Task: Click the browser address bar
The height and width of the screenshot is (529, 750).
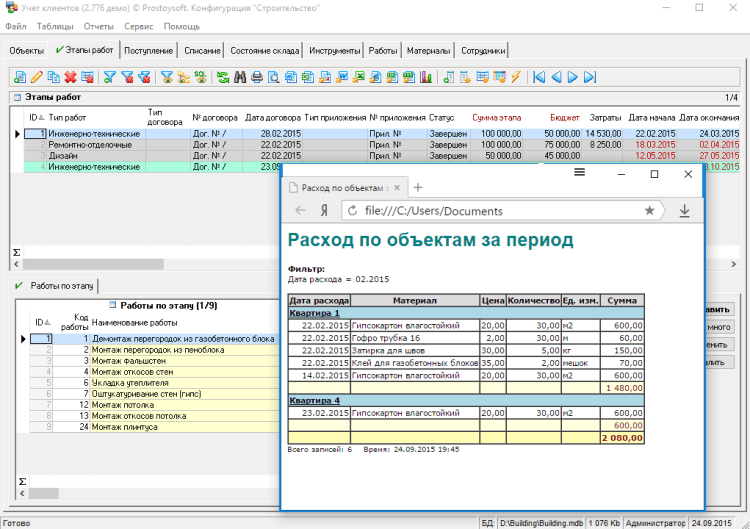Action: [x=500, y=211]
